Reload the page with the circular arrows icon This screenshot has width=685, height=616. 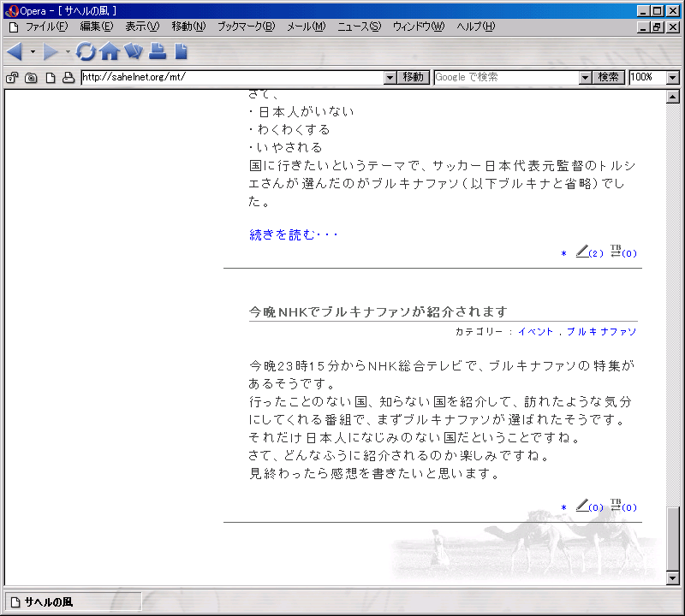[x=86, y=51]
